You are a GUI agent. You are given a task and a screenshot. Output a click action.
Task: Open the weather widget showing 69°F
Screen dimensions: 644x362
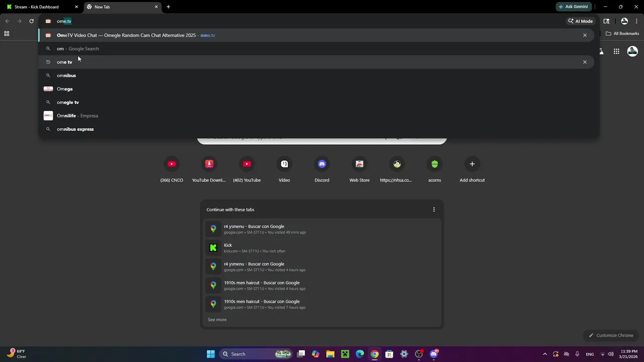[17, 354]
